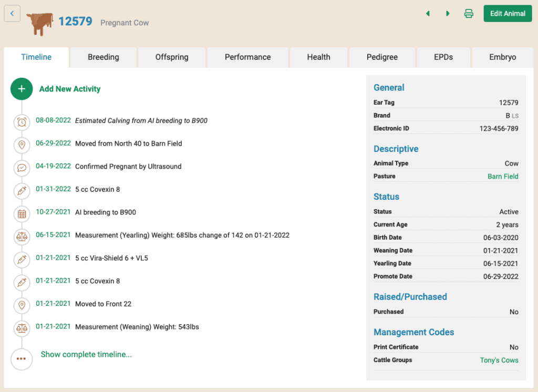538x392 pixels.
Task: Click the Tony's Cows cattle group link
Action: point(499,360)
